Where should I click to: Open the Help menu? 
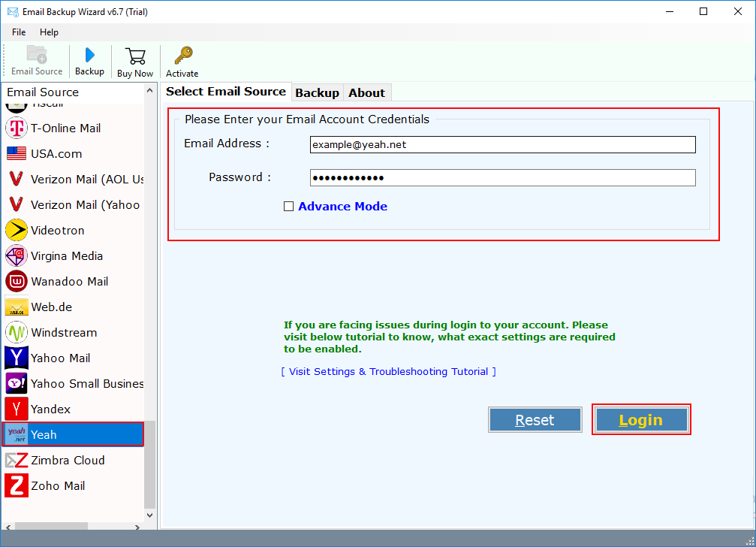[x=49, y=32]
